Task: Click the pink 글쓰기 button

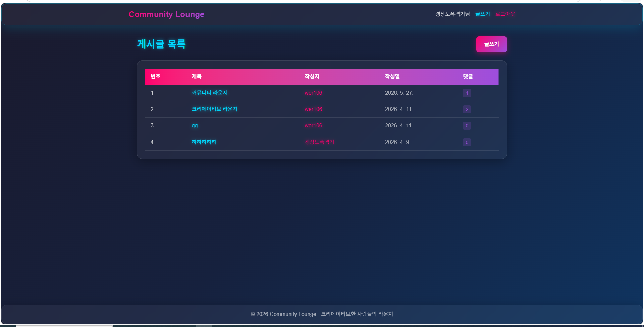Action: pyautogui.click(x=491, y=44)
